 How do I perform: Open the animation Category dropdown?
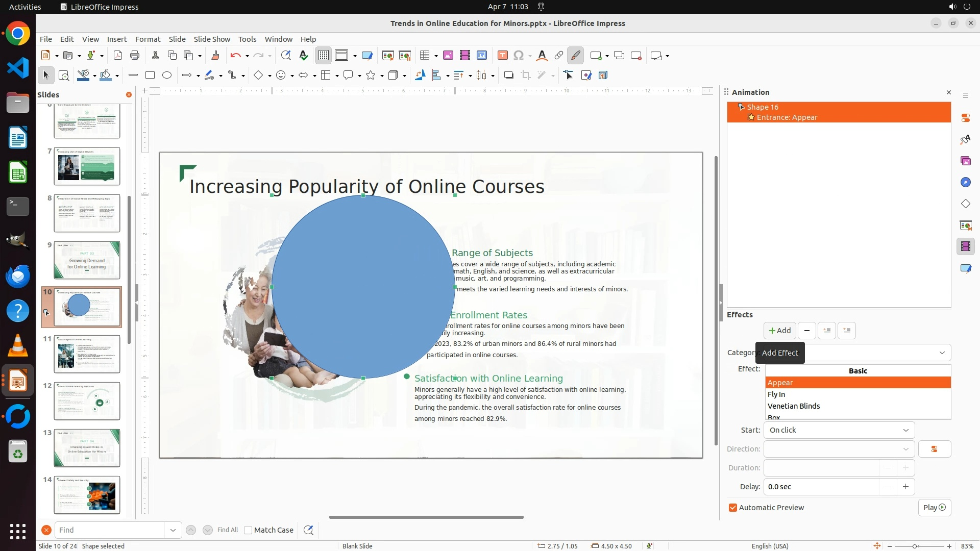point(942,353)
